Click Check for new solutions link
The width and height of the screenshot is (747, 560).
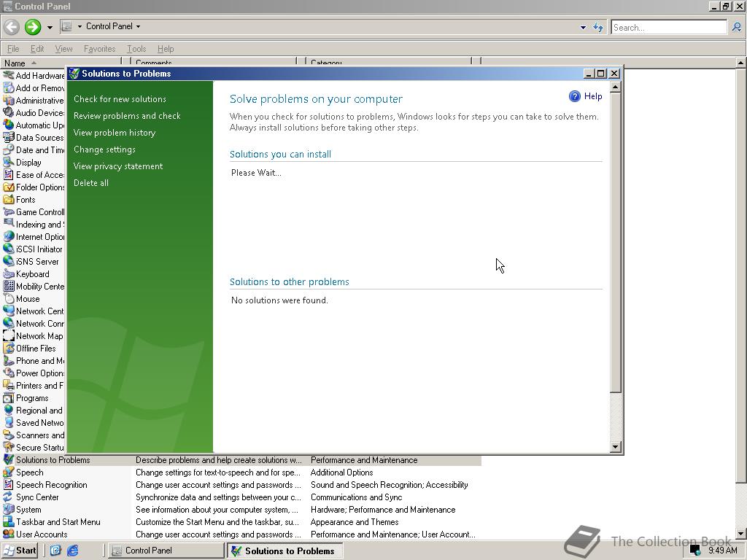click(x=120, y=99)
